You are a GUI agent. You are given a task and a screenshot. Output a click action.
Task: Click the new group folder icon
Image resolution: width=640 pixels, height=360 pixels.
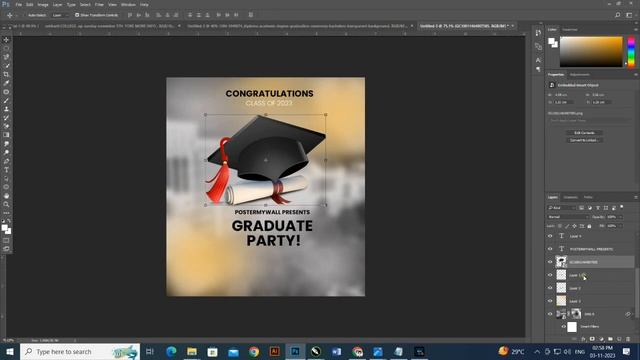(610, 339)
